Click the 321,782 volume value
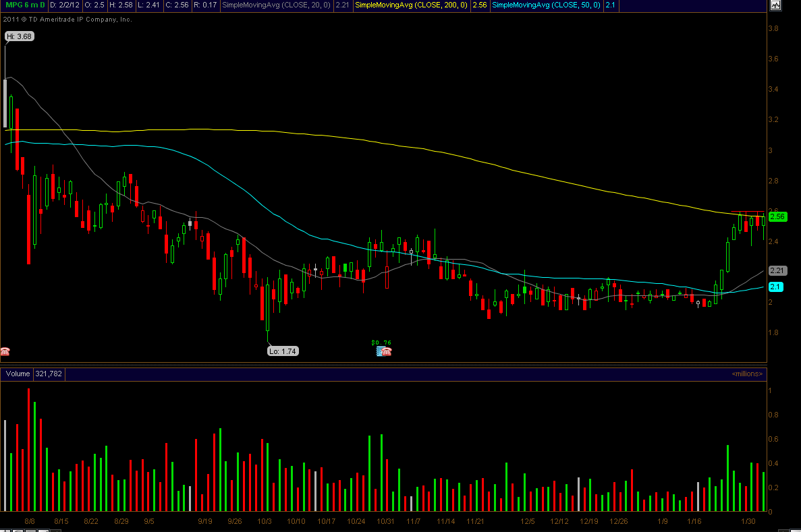The width and height of the screenshot is (801, 532). point(49,374)
